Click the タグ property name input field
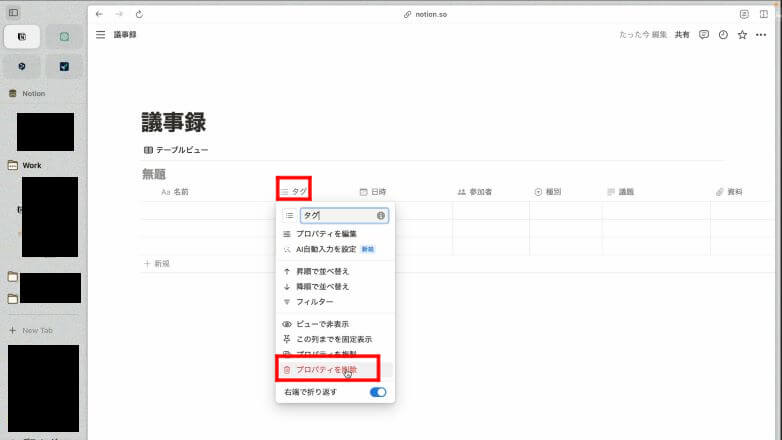 point(344,216)
